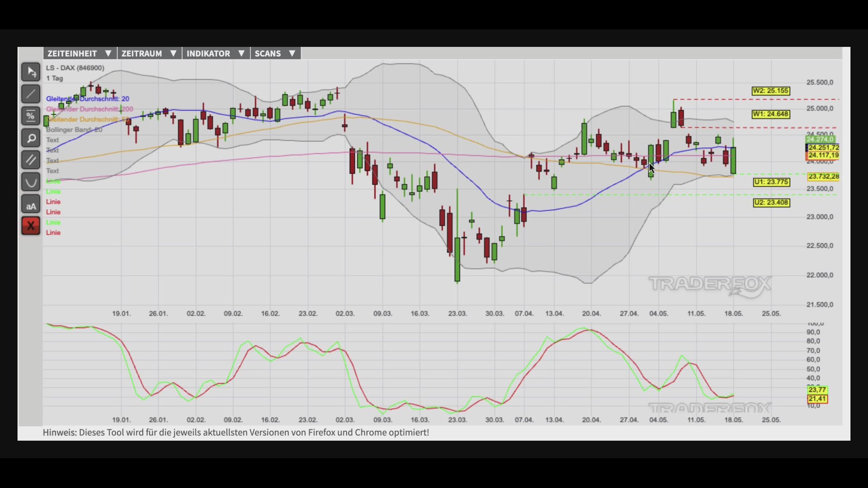Select the trend line drawing tool
This screenshot has width=868, height=488.
pyautogui.click(x=31, y=94)
